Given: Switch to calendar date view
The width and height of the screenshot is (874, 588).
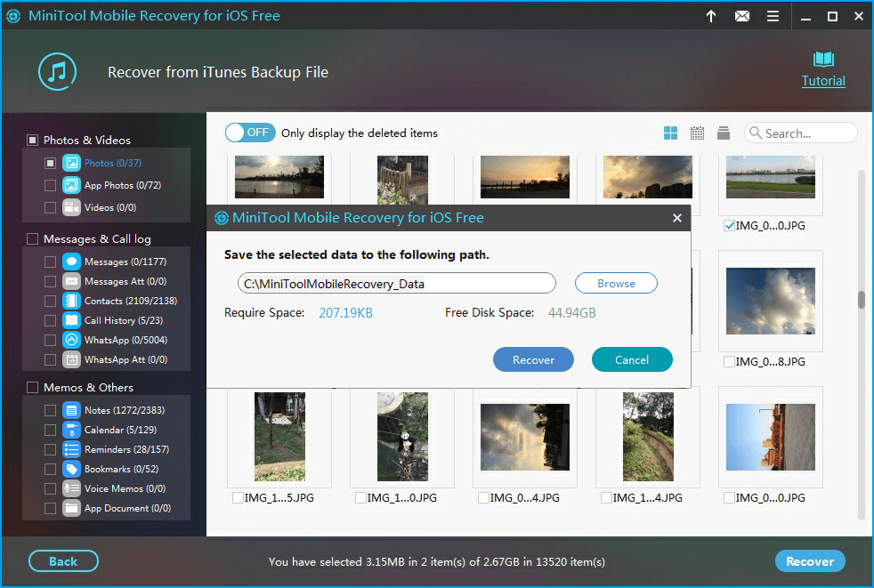Looking at the screenshot, I should 697,133.
